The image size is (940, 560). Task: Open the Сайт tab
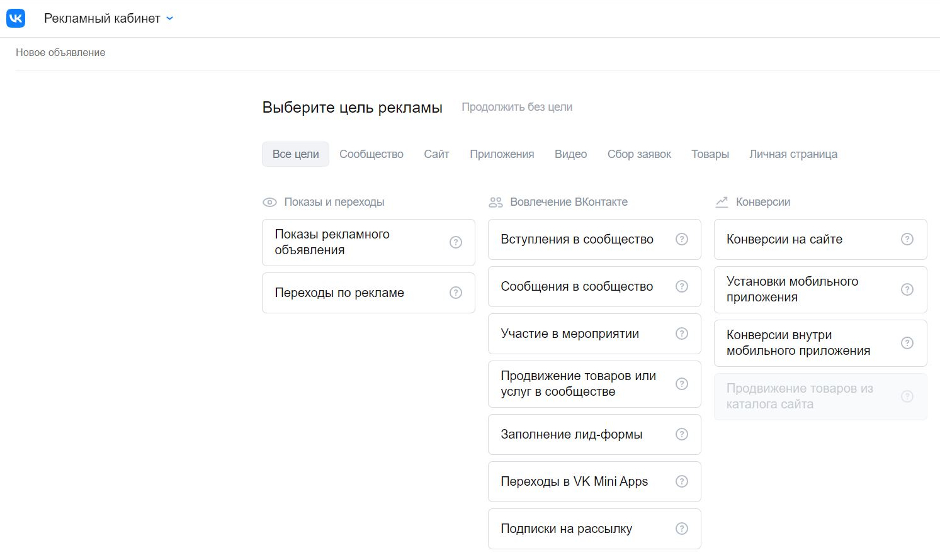pos(436,154)
